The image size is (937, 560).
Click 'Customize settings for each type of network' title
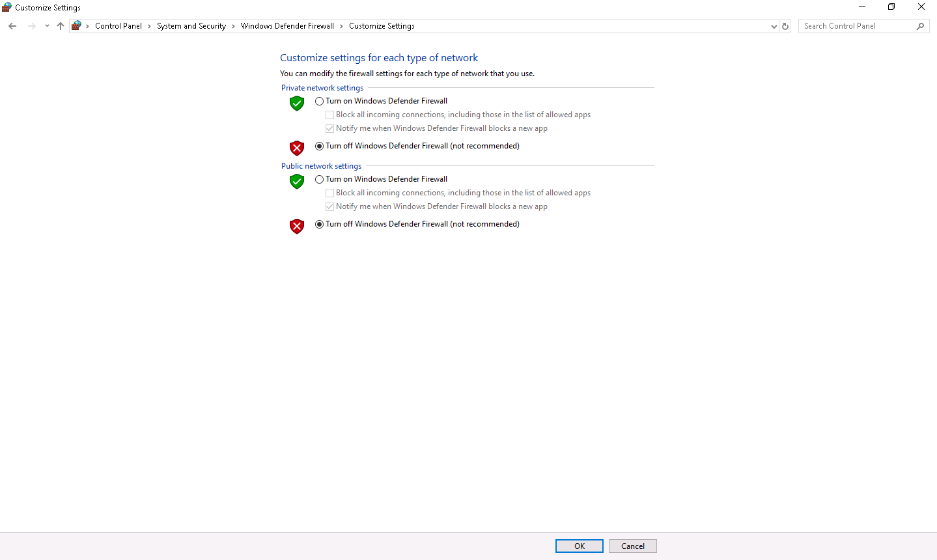pos(379,58)
